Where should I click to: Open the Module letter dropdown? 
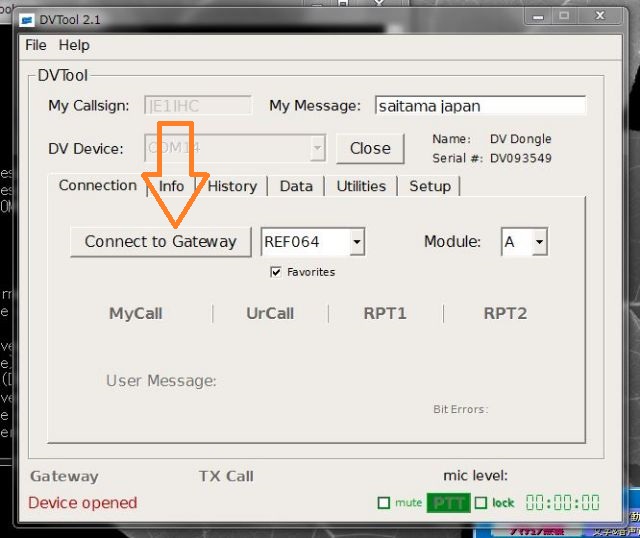[x=540, y=242]
